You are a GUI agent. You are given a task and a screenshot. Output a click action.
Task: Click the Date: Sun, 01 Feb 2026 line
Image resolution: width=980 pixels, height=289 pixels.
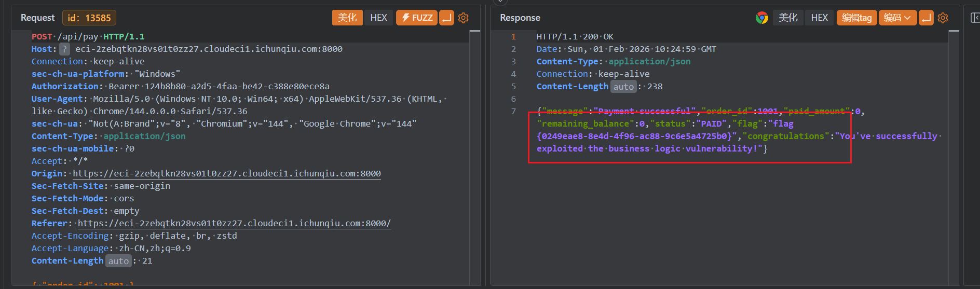pos(627,49)
